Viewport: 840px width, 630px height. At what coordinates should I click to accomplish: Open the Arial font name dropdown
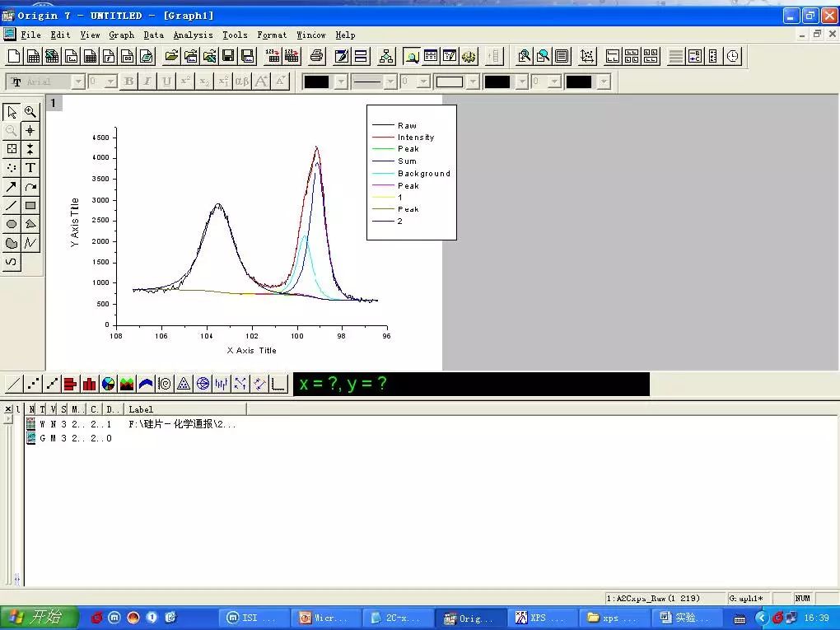(x=78, y=82)
